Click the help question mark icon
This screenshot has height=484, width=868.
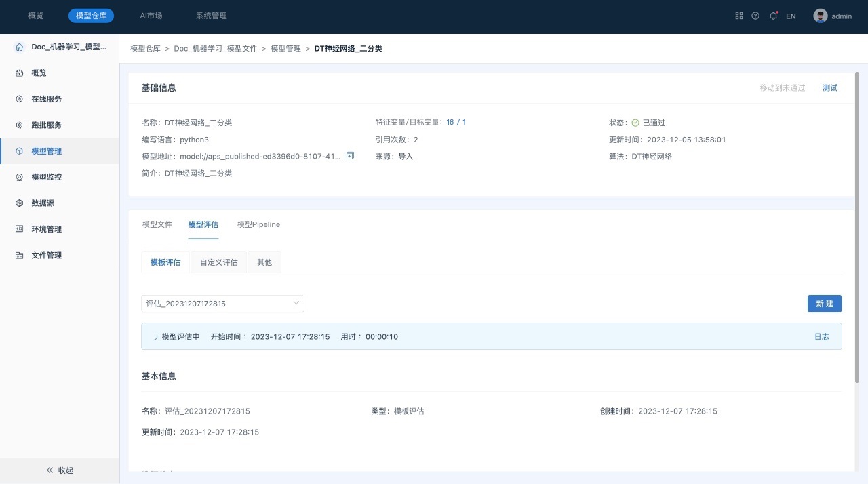pyautogui.click(x=755, y=16)
